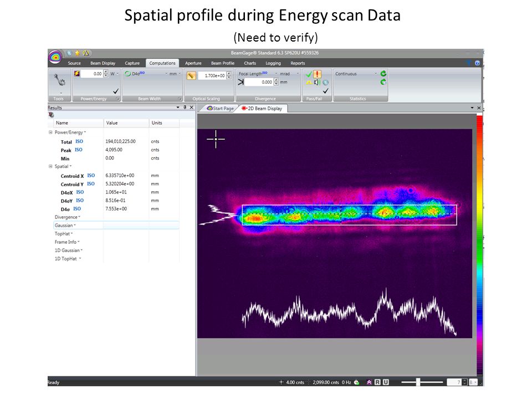Open the Capture ribbon tab
Viewport: 532px width, 399px height.
(x=132, y=63)
